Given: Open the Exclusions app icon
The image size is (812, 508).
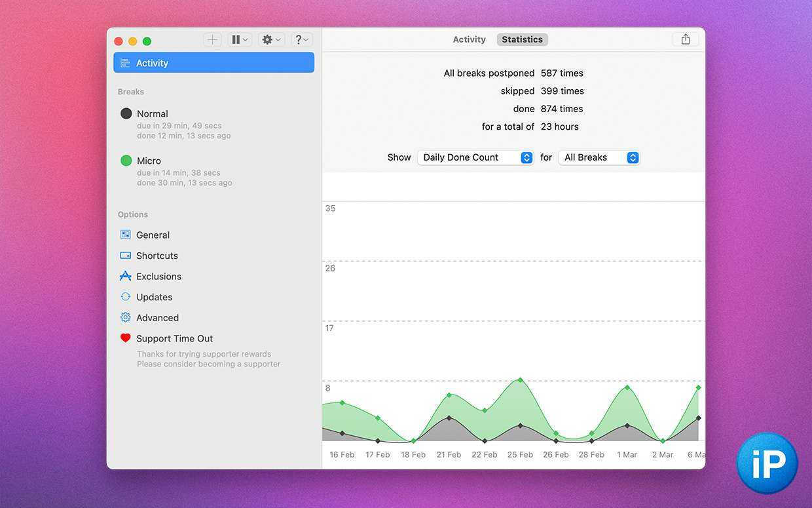Looking at the screenshot, I should (126, 276).
